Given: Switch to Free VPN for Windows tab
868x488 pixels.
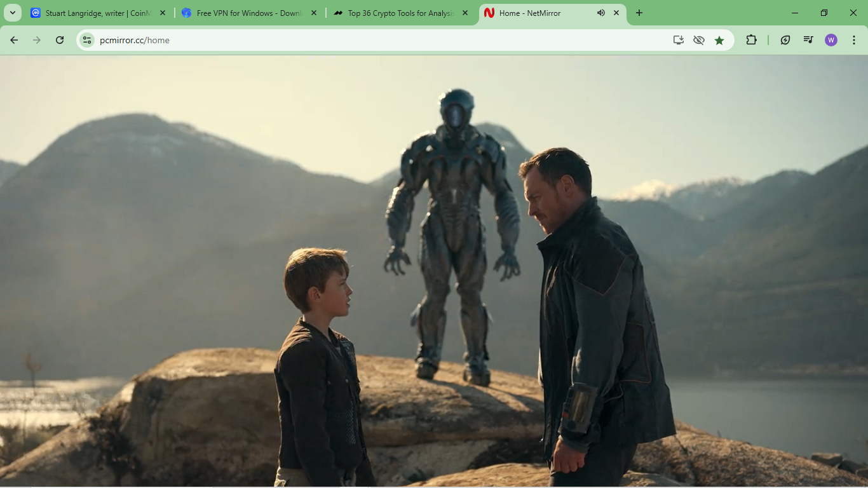Looking at the screenshot, I should pyautogui.click(x=249, y=13).
